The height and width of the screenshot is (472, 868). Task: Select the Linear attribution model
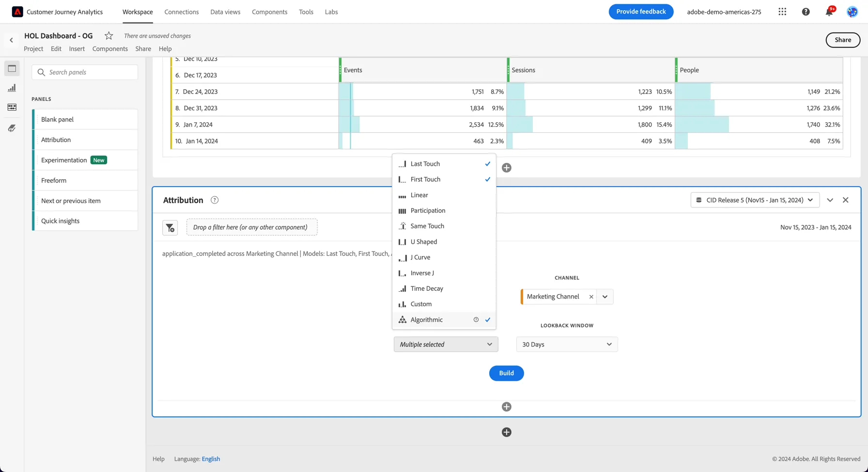[x=444, y=195]
